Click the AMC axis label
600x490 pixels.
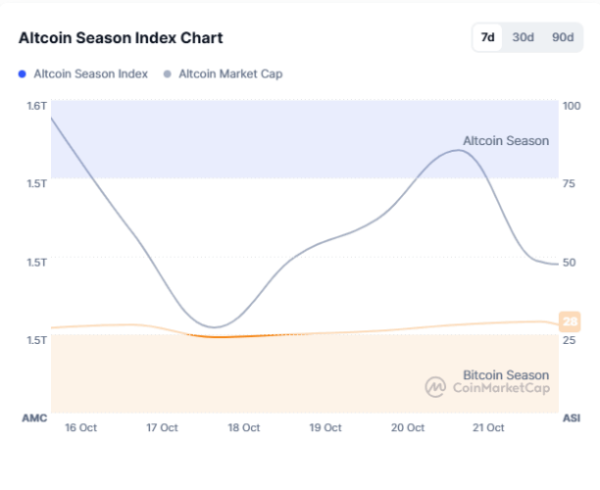pos(35,417)
